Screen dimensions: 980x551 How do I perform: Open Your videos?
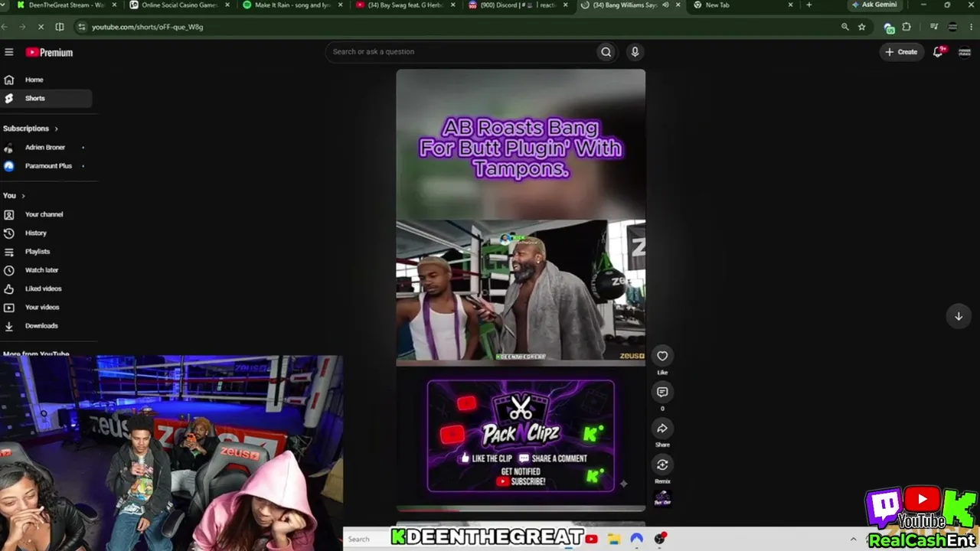(x=46, y=307)
